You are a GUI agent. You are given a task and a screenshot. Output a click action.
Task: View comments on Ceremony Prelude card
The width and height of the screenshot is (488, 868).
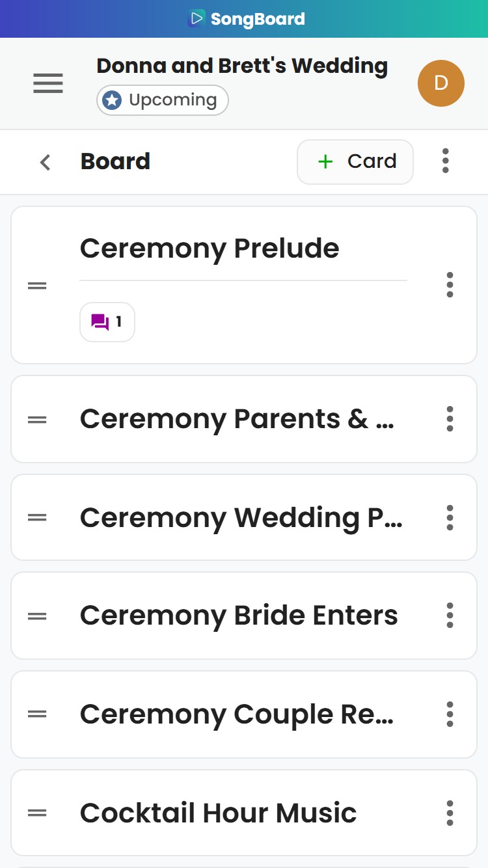(x=107, y=322)
